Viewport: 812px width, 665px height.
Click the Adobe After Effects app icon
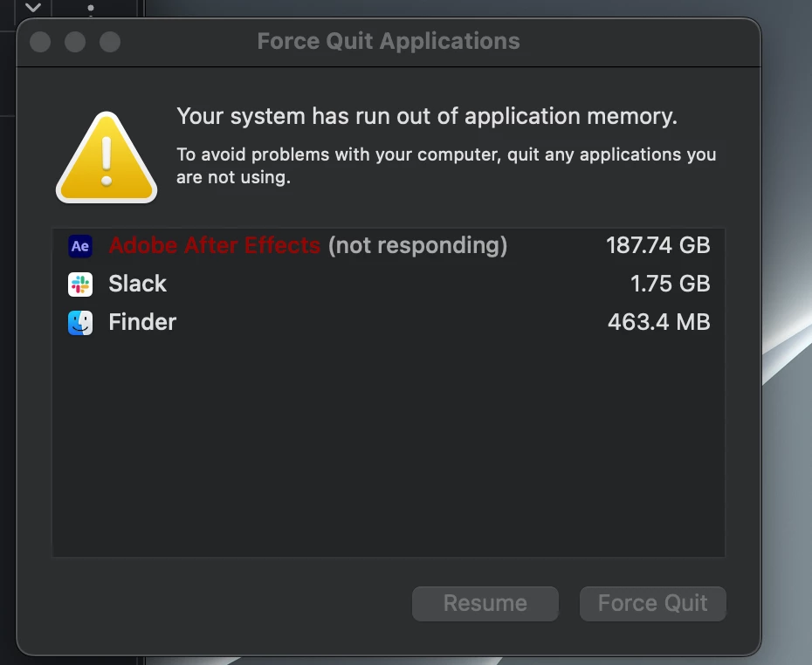80,246
